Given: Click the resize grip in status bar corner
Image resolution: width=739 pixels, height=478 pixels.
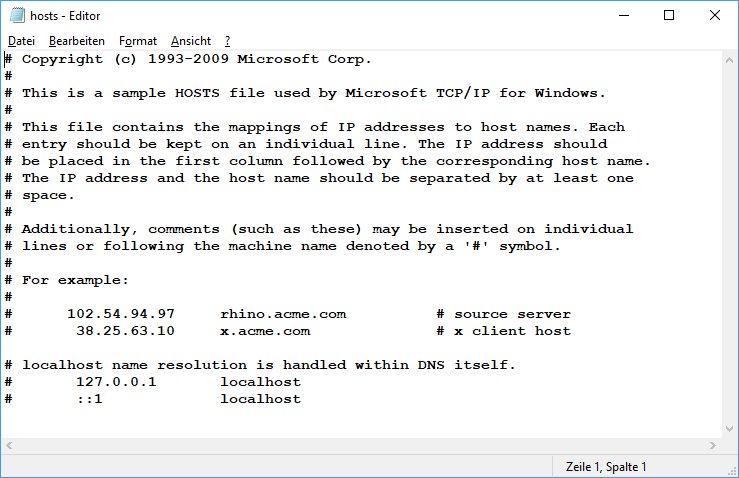Looking at the screenshot, I should coord(732,470).
